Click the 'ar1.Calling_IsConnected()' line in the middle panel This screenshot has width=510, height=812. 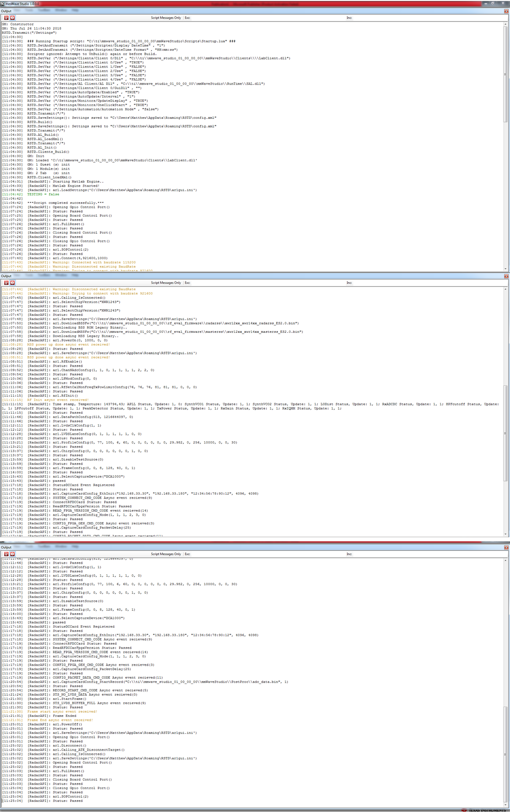[53, 298]
